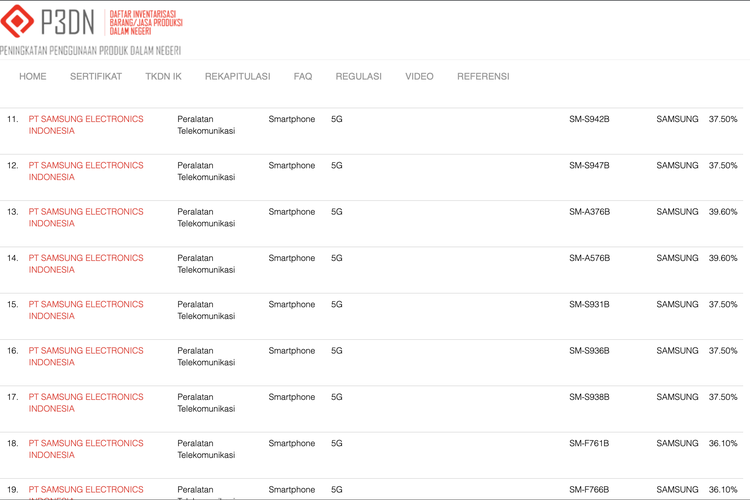The image size is (750, 500).
Task: Open the HOME menu item
Action: [33, 77]
